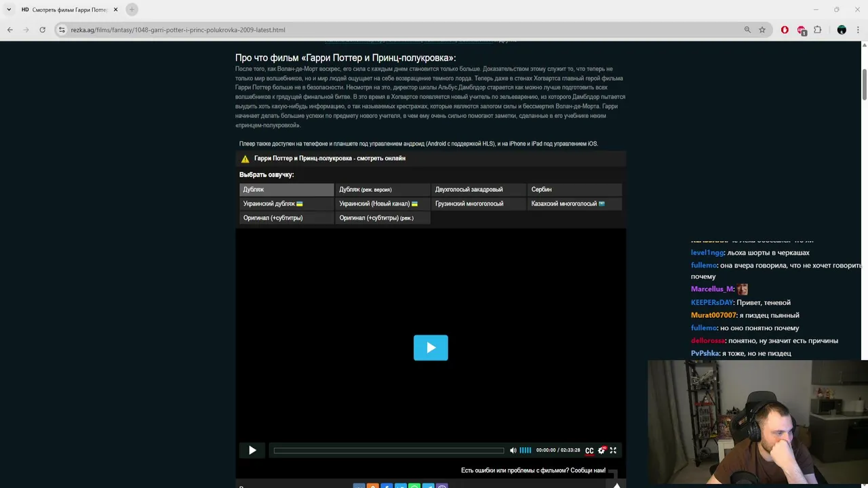868x488 pixels.
Task: Select Оригинал (+субтитры) voiceover
Action: click(286, 218)
